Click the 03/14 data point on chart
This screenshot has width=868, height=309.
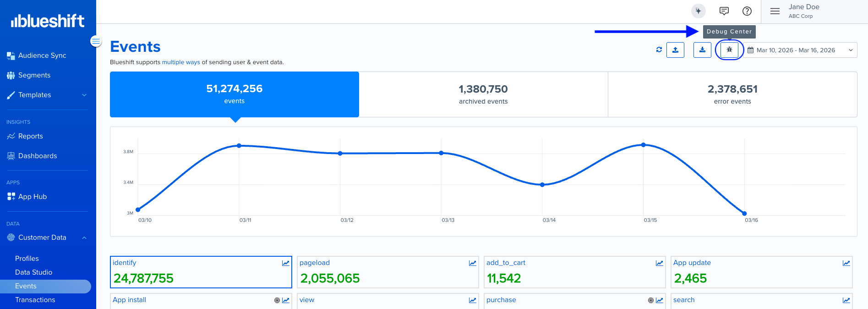pyautogui.click(x=542, y=185)
